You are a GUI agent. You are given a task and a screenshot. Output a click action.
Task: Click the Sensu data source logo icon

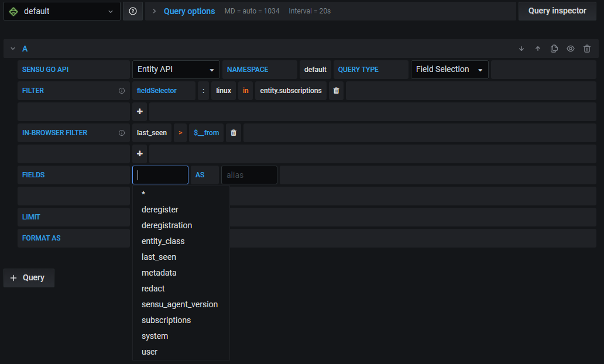point(13,12)
